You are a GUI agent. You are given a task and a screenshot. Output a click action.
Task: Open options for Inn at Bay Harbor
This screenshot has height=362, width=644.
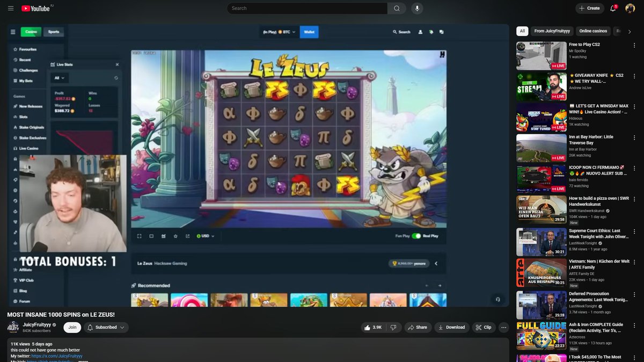[x=635, y=137]
